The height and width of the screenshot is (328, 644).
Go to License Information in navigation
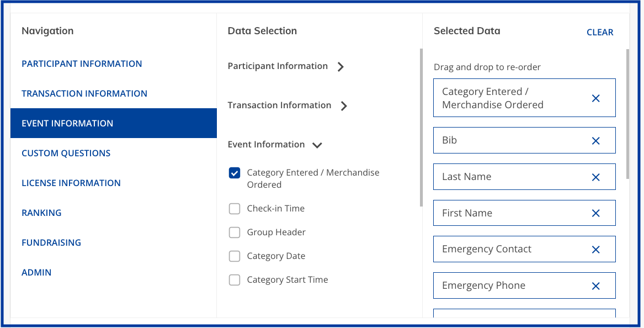point(71,183)
